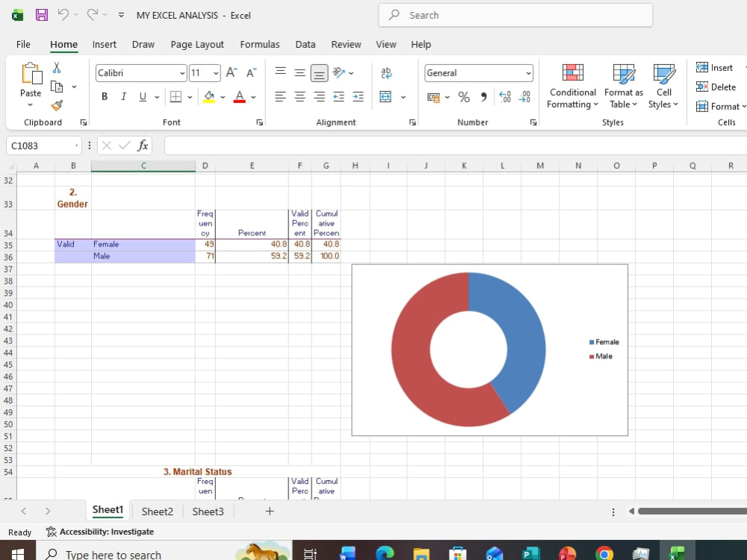Expand the Paste options arrow
Image resolution: width=747 pixels, height=560 pixels.
[x=30, y=105]
